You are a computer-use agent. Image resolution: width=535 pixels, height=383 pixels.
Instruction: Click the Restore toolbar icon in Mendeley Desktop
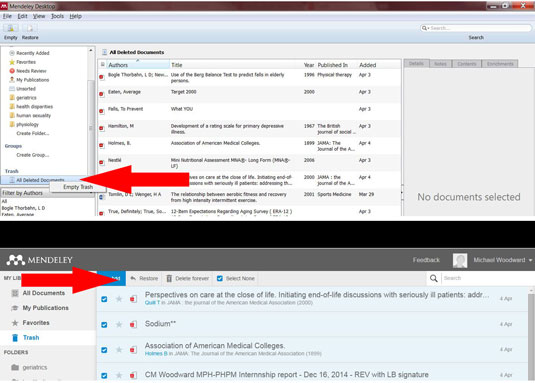pyautogui.click(x=30, y=28)
